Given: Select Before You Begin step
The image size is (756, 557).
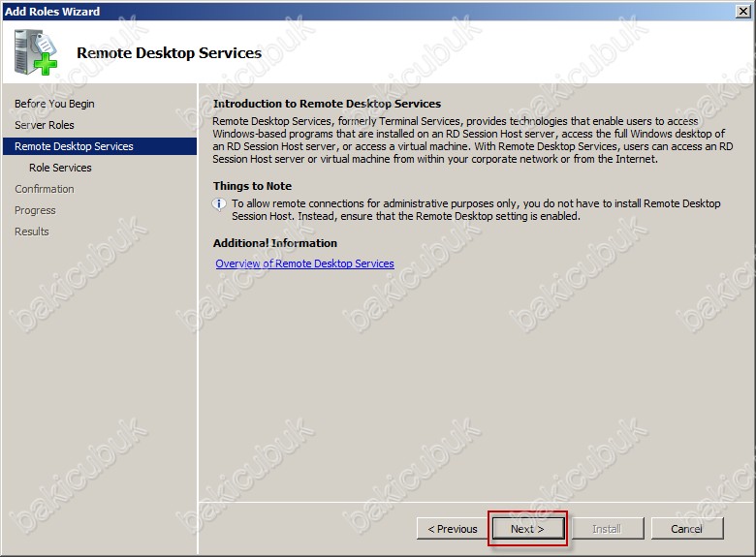Looking at the screenshot, I should [54, 104].
